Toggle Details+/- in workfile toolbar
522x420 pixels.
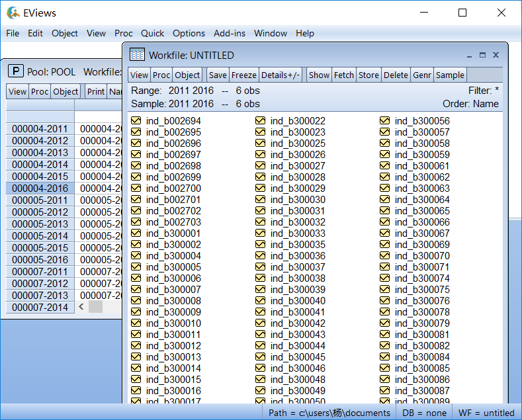[281, 75]
